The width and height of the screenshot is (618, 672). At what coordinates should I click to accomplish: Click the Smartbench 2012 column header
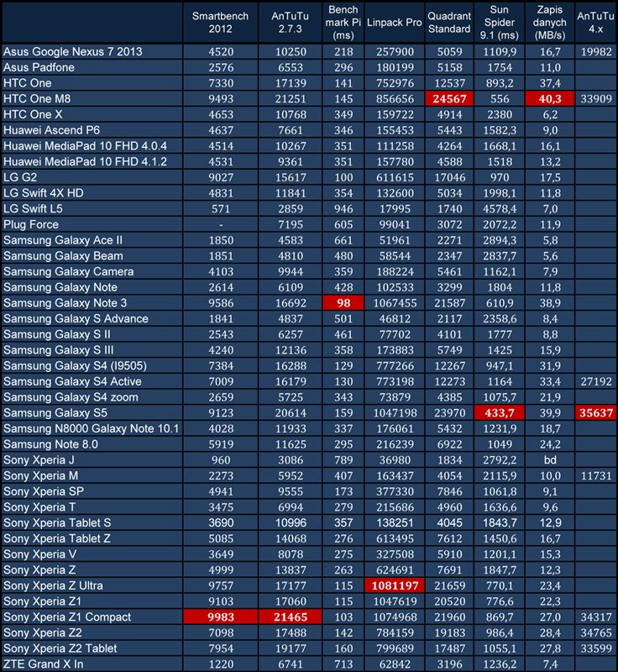click(x=220, y=23)
